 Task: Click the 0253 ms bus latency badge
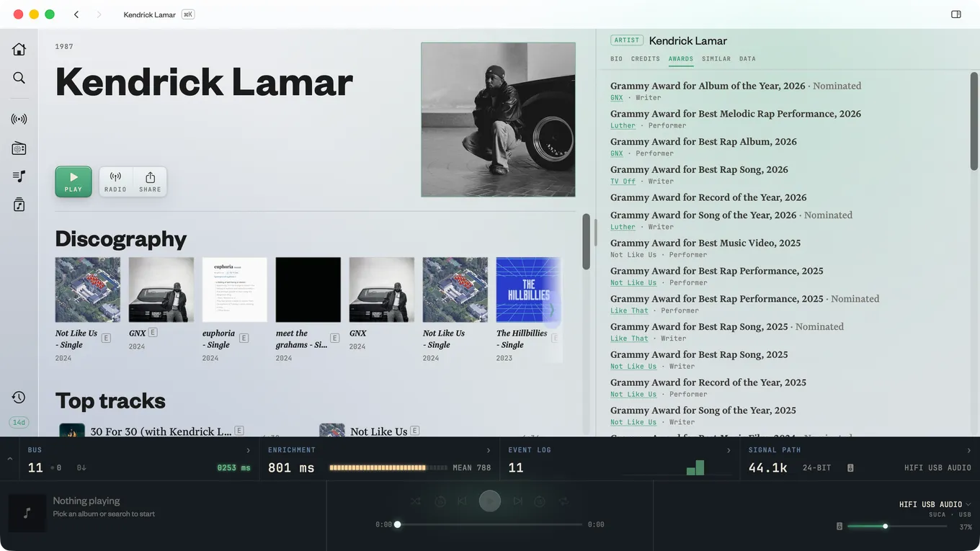coord(233,468)
